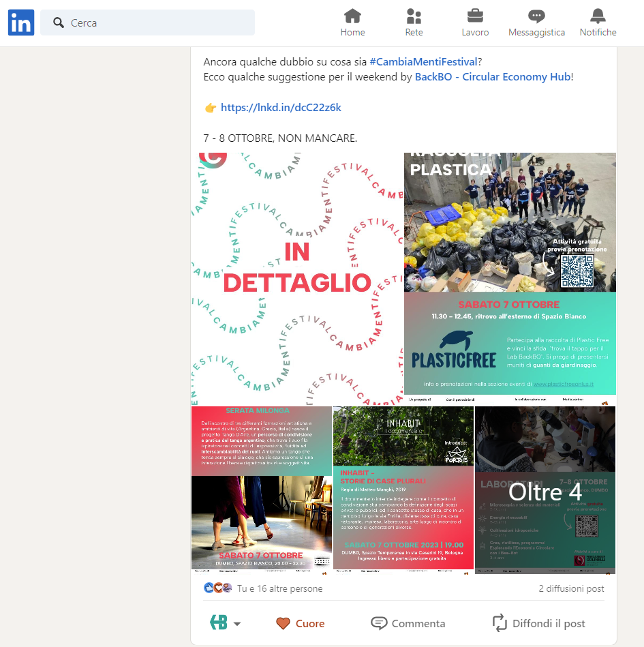Follow the lnkd.in/dcC22z6k link
This screenshot has width=644, height=647.
click(x=281, y=108)
